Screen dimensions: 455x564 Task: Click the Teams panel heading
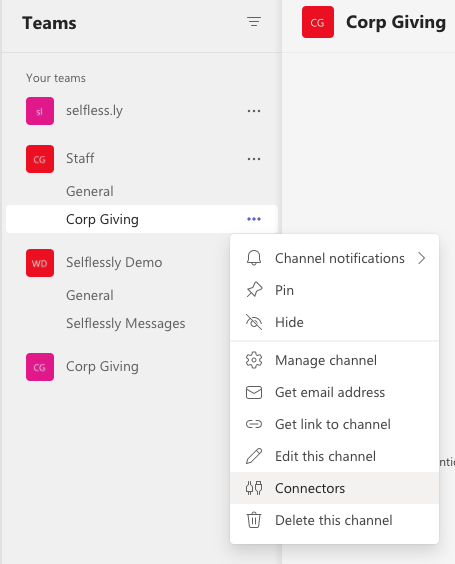[x=49, y=23]
